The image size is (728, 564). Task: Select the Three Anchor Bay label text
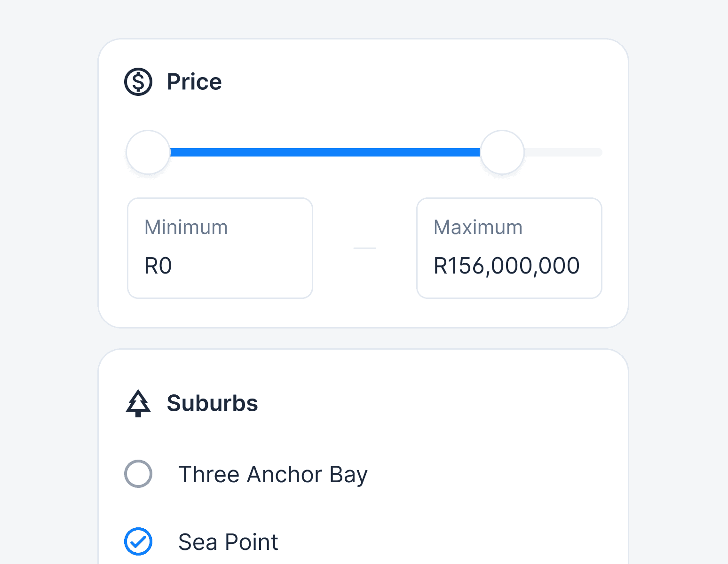273,474
